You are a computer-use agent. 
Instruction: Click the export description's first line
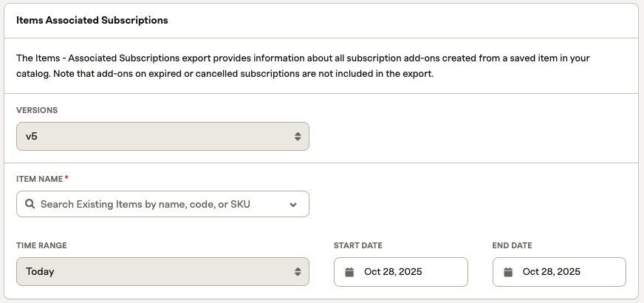pyautogui.click(x=303, y=58)
